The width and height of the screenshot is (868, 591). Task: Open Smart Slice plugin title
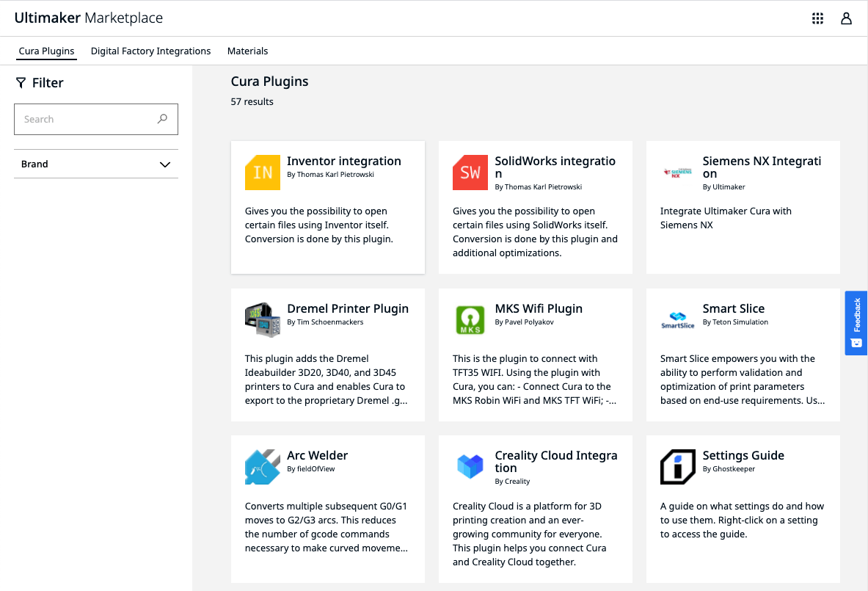point(734,308)
